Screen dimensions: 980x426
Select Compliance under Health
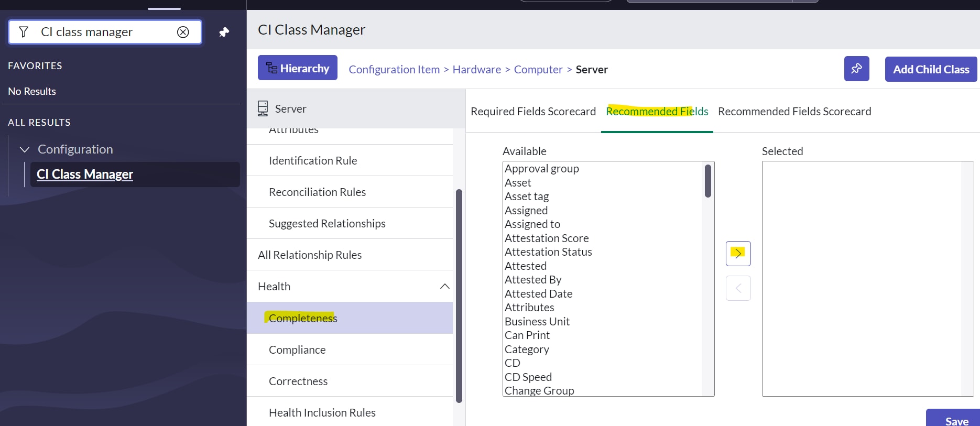[350, 349]
